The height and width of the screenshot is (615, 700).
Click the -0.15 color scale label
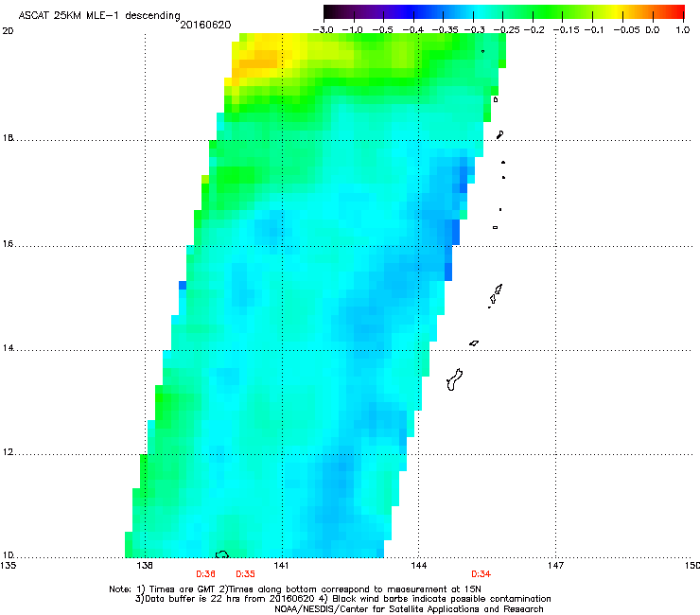point(566,30)
